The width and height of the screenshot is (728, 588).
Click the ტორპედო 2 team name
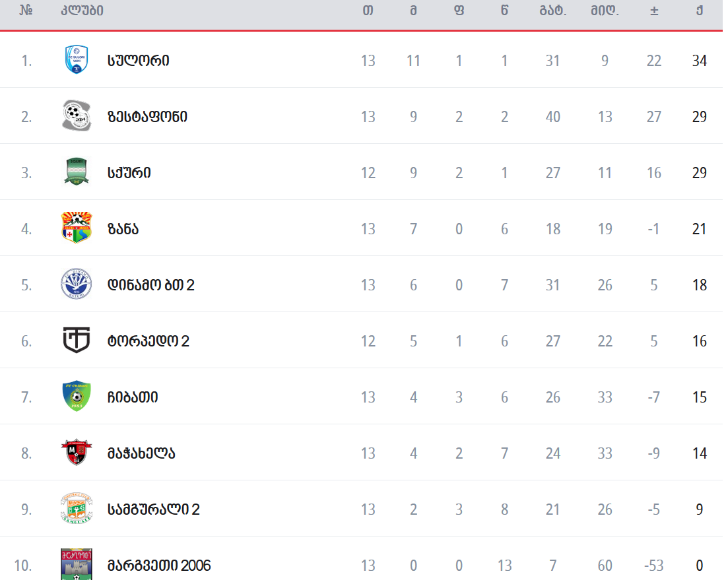[149, 341]
